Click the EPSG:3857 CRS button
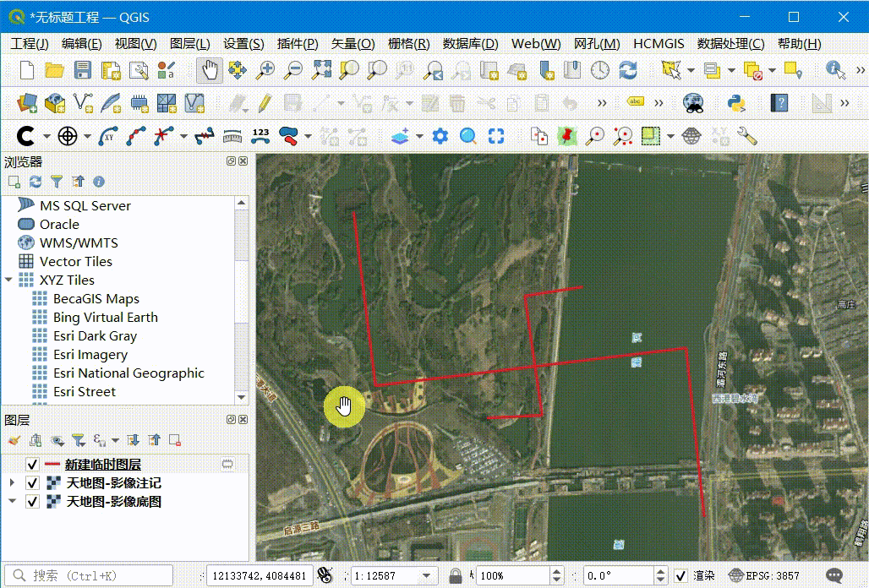This screenshot has width=869, height=588. [764, 576]
